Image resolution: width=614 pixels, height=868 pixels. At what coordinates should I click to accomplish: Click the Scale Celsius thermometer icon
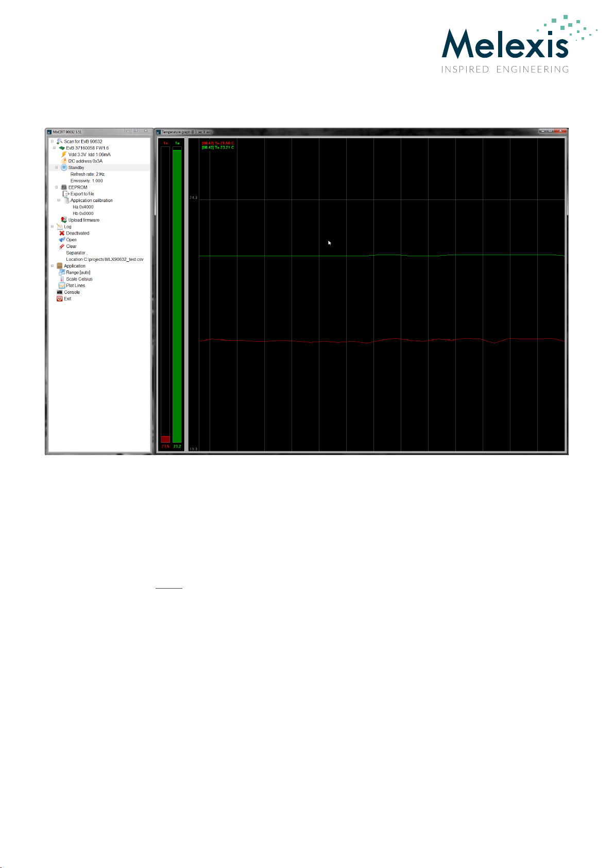click(62, 279)
